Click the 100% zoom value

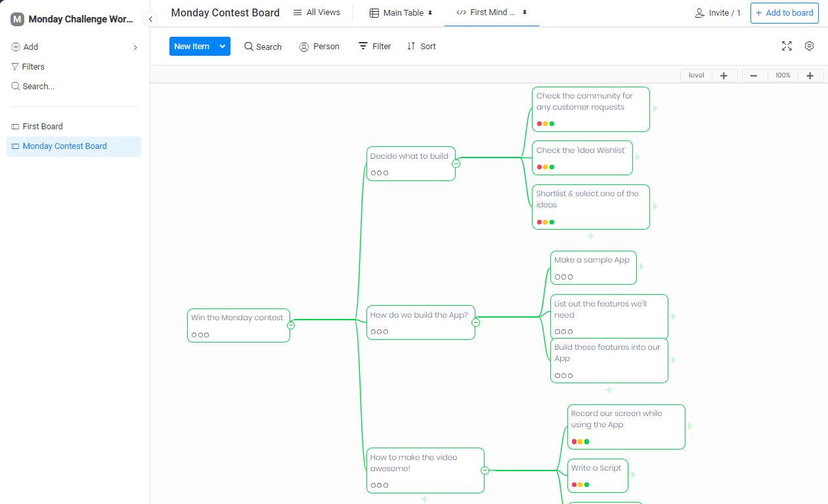pyautogui.click(x=783, y=75)
